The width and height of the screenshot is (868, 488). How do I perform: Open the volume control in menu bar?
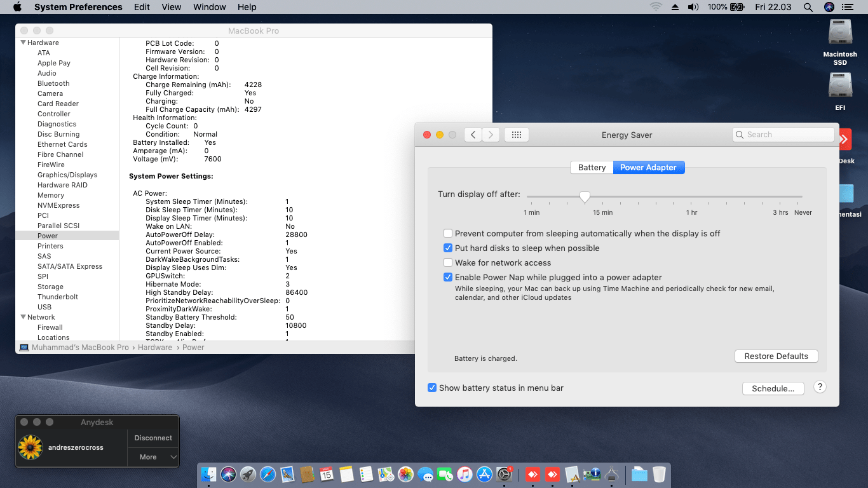[x=693, y=7]
